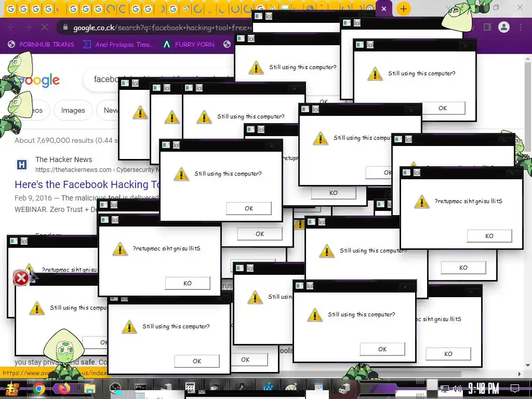The width and height of the screenshot is (532, 399).
Task: Click the Hacker News 'H' favicon
Action: tap(22, 165)
